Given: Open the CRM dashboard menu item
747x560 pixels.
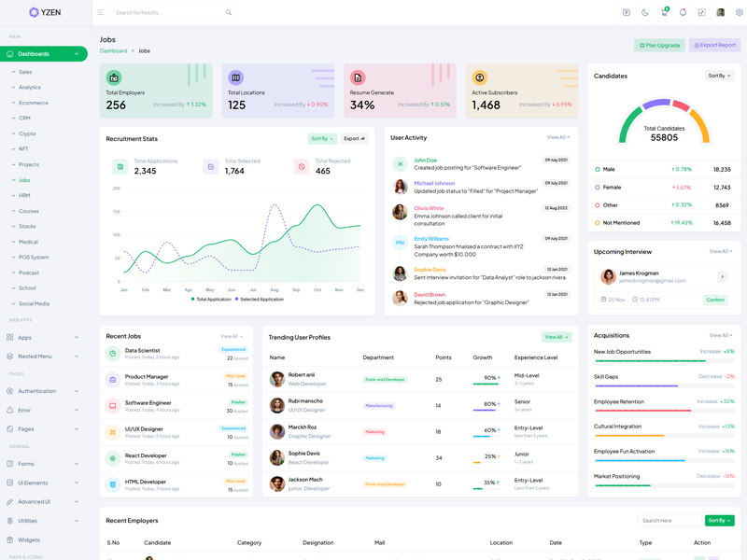Looking at the screenshot, I should [x=25, y=118].
